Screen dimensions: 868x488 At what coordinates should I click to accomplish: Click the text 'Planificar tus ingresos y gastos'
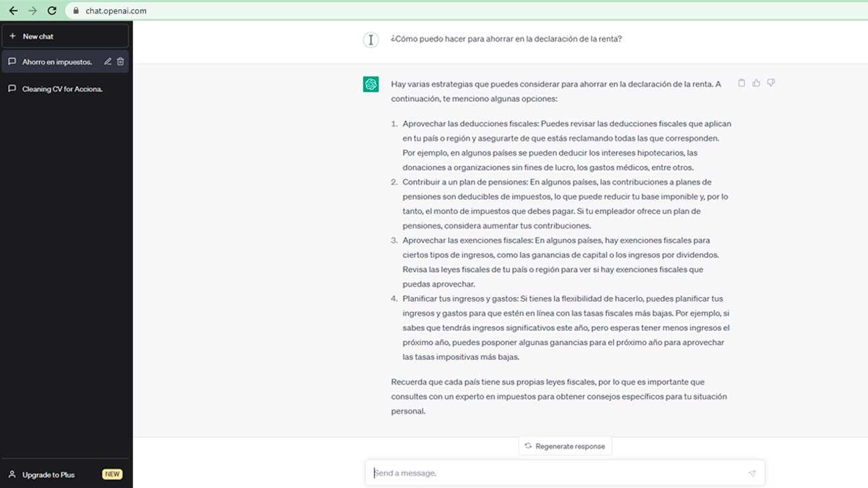click(x=460, y=298)
